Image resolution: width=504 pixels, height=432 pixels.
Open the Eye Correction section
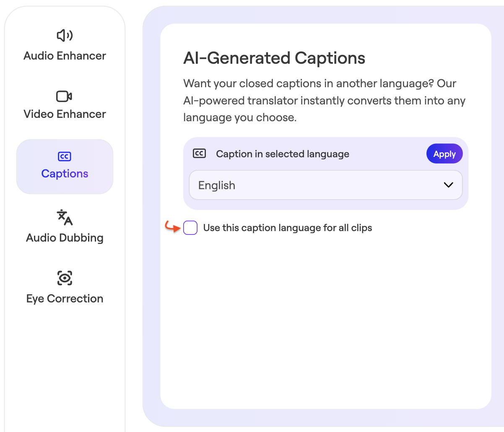click(x=65, y=288)
